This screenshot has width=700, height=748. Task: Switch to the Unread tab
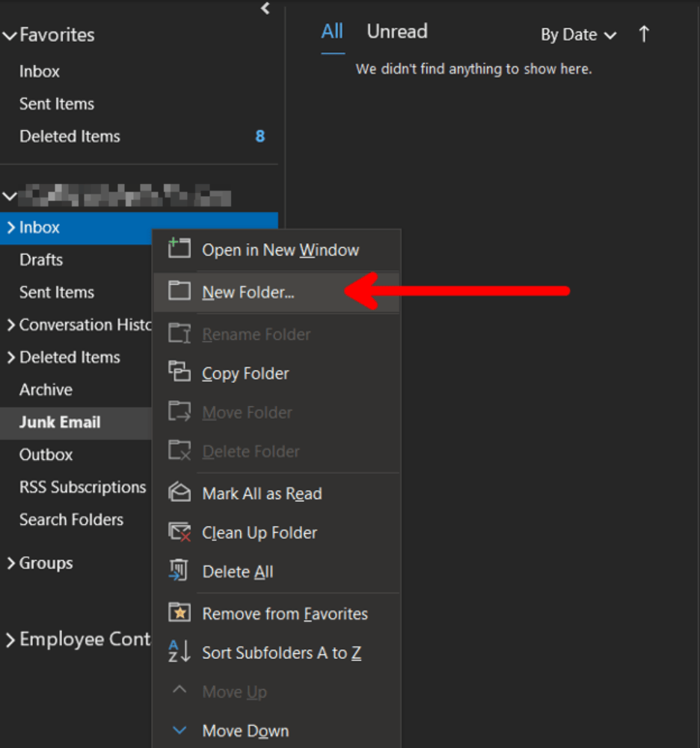click(396, 31)
